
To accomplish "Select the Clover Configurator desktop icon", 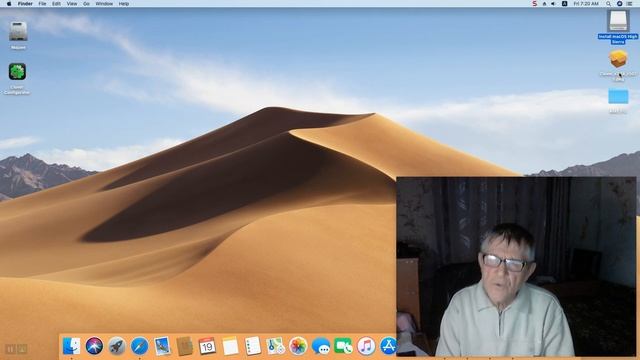I will [17, 72].
